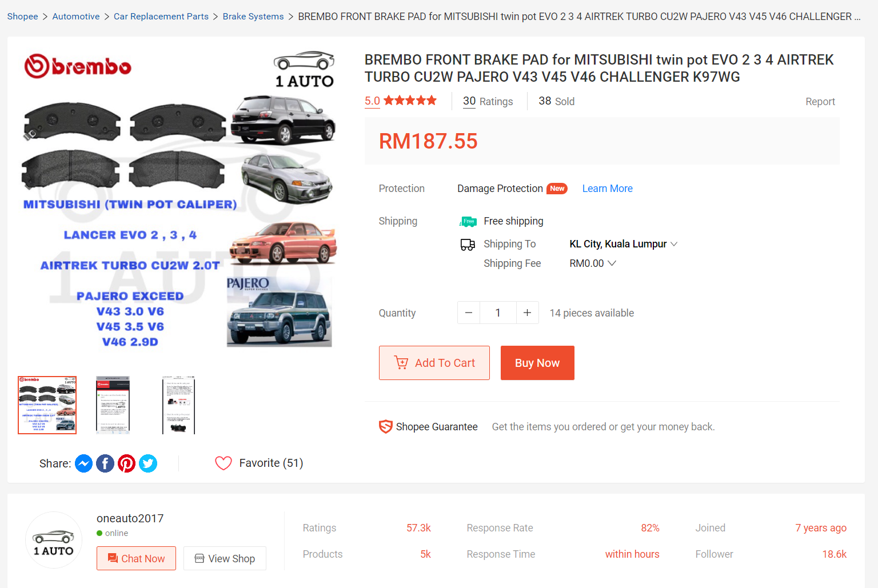The image size is (878, 588).
Task: Click the heart Favorite icon
Action: tap(224, 463)
